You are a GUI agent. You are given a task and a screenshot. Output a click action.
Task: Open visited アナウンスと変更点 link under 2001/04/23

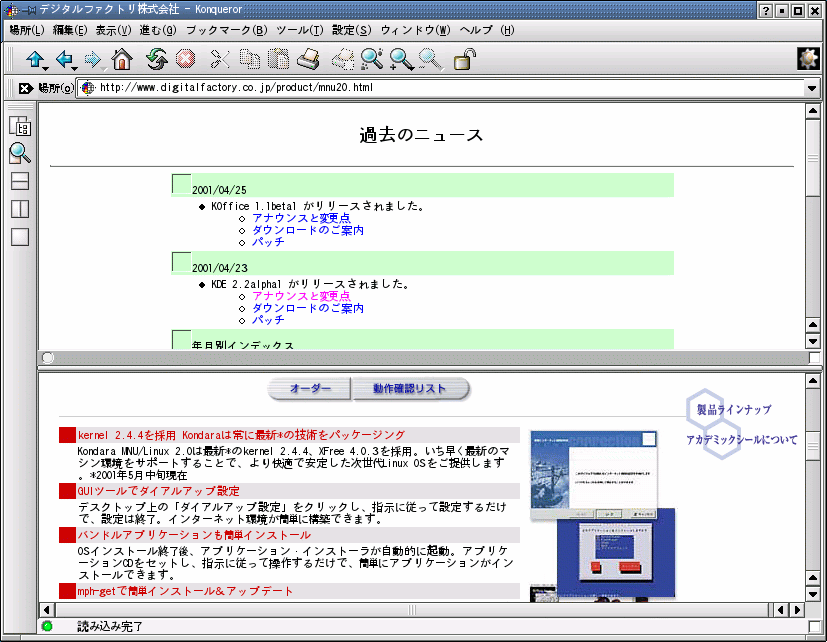pyautogui.click(x=301, y=296)
